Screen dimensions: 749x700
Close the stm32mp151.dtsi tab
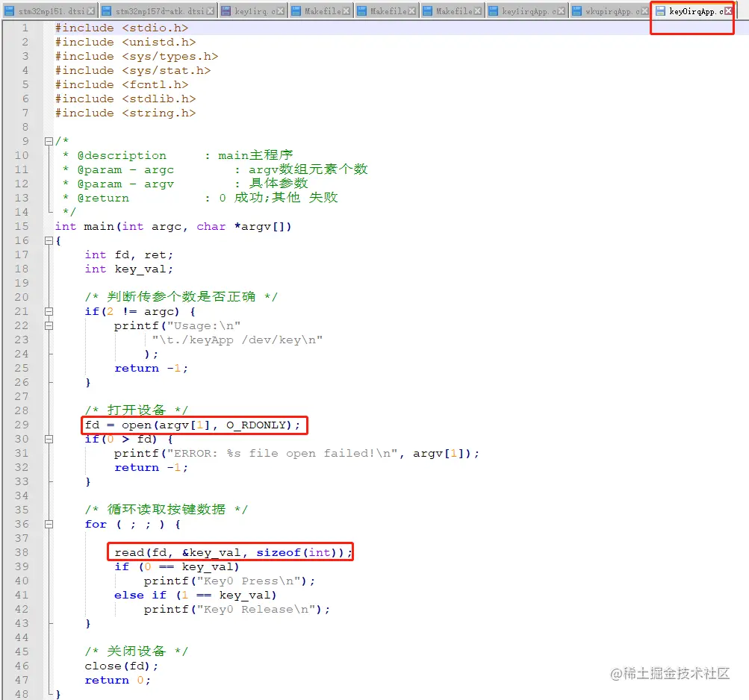pos(91,11)
